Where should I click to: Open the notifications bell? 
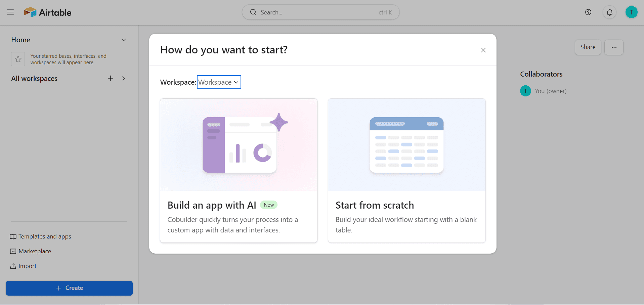609,12
